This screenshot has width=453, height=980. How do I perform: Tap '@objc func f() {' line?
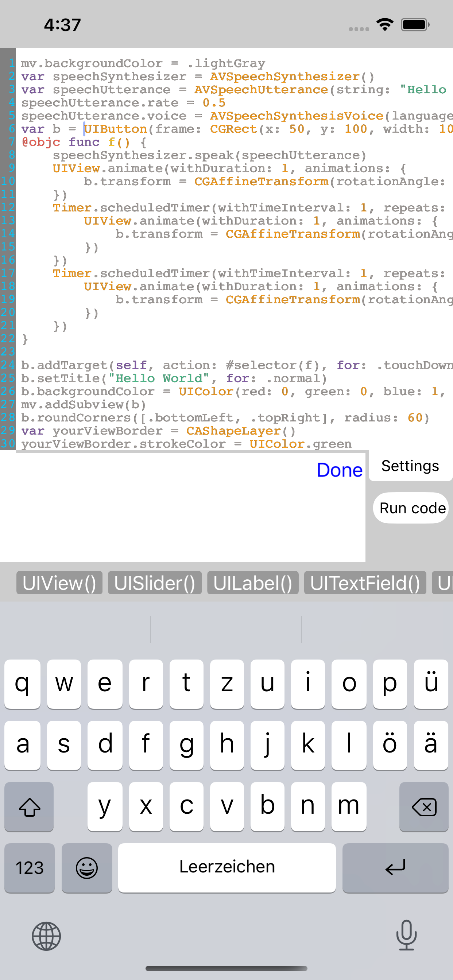pos(84,142)
